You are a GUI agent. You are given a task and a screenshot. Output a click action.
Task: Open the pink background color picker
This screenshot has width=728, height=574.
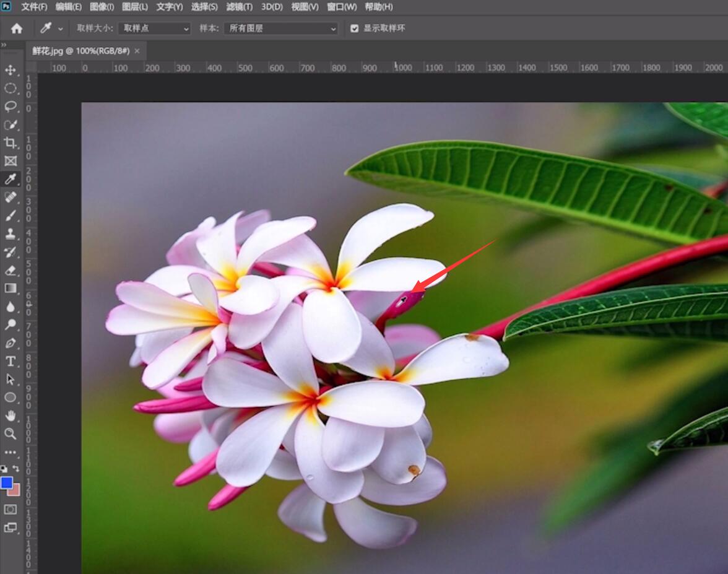coord(16,491)
